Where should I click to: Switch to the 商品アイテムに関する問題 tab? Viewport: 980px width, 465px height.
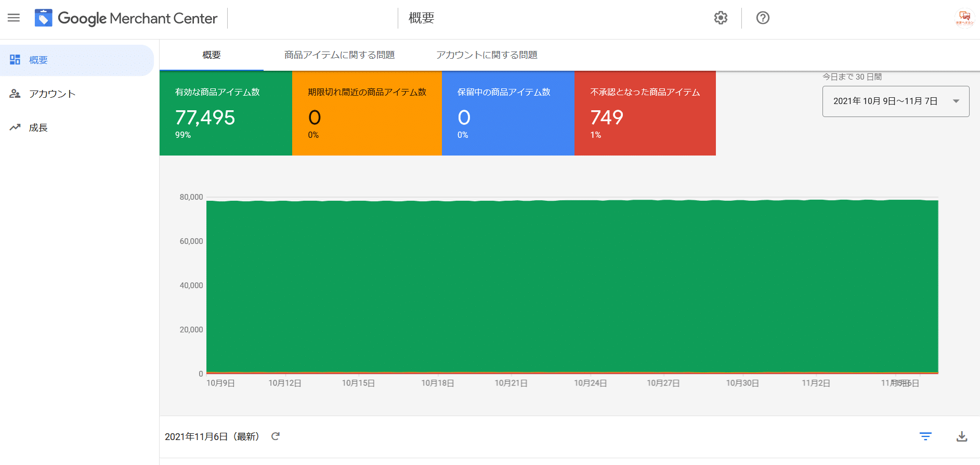coord(339,55)
